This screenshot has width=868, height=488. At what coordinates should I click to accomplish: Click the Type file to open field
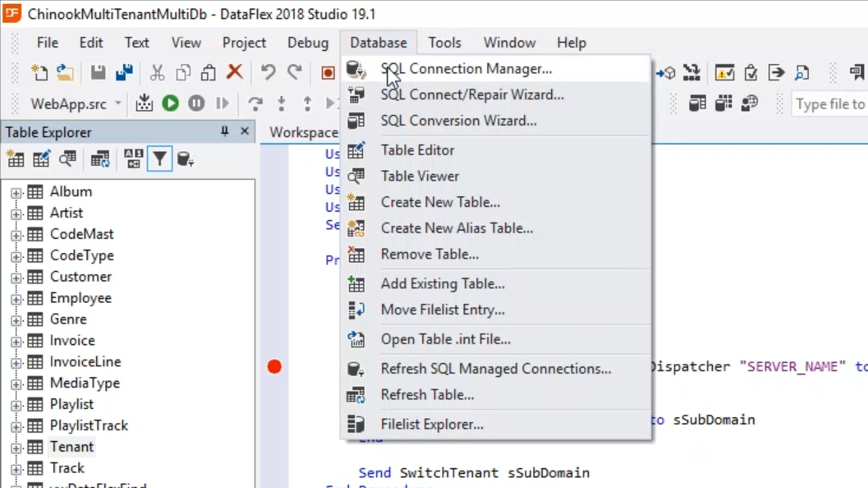pyautogui.click(x=830, y=104)
